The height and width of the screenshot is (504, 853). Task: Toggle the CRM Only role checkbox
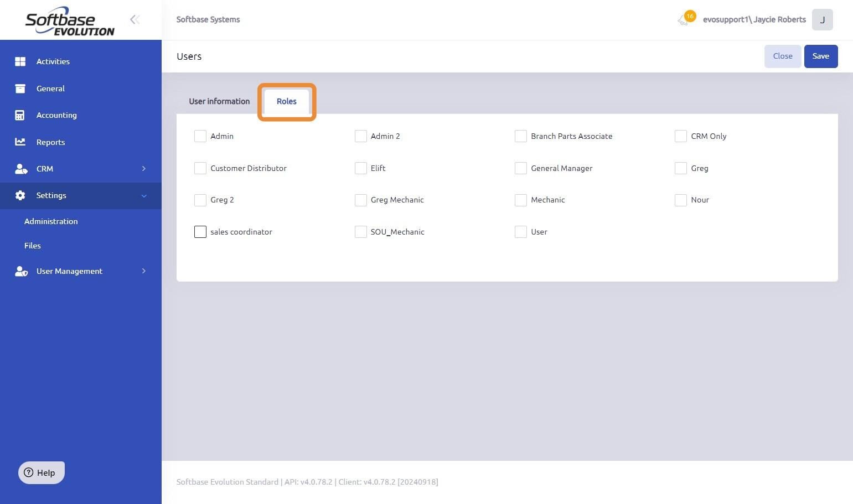pos(681,136)
